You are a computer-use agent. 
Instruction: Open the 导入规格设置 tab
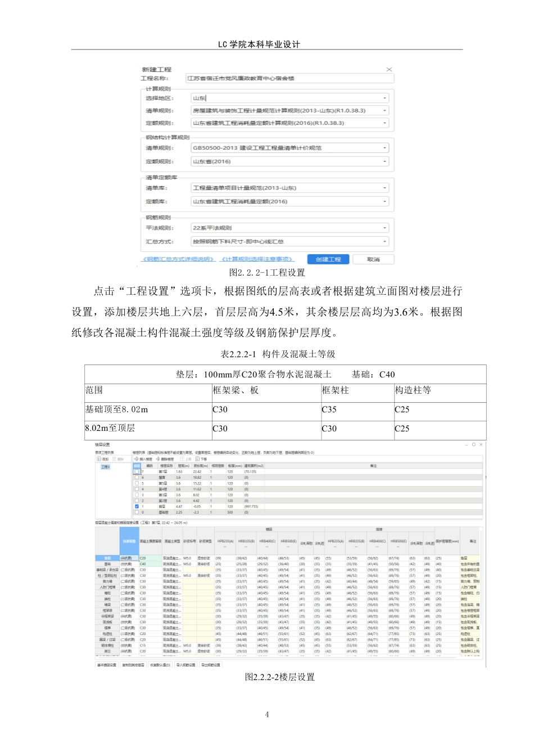pyautogui.click(x=185, y=664)
